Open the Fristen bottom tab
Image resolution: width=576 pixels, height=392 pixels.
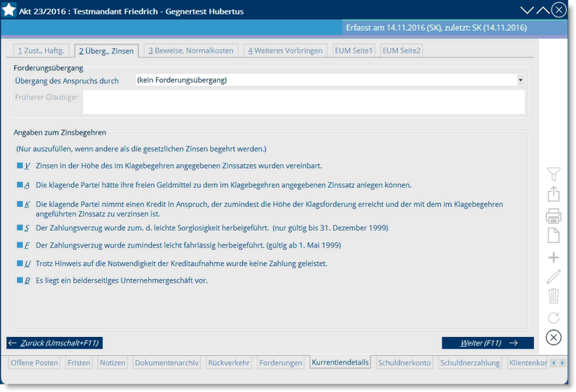point(79,363)
